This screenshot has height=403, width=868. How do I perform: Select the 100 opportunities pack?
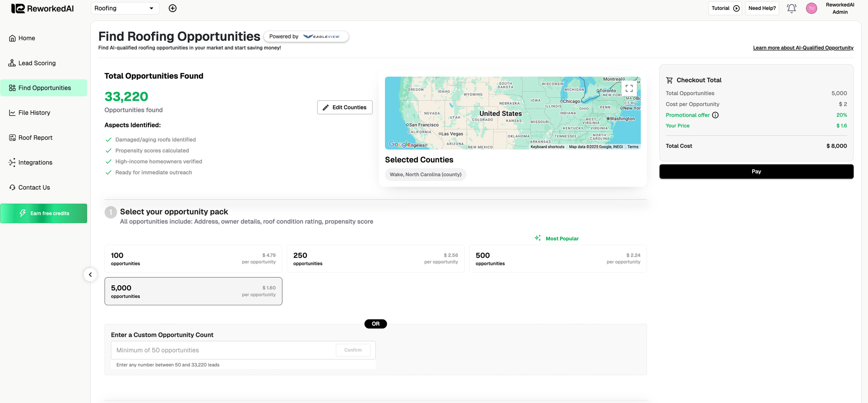(193, 259)
